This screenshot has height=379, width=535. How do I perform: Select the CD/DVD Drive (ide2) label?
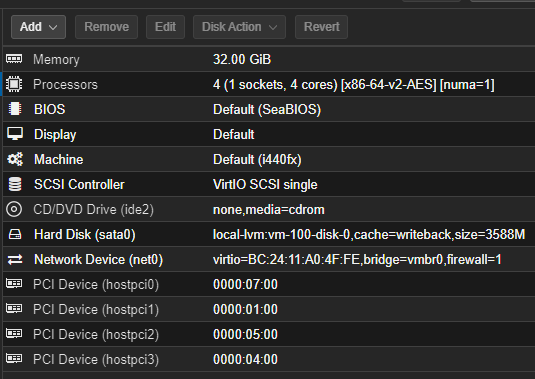(x=93, y=210)
